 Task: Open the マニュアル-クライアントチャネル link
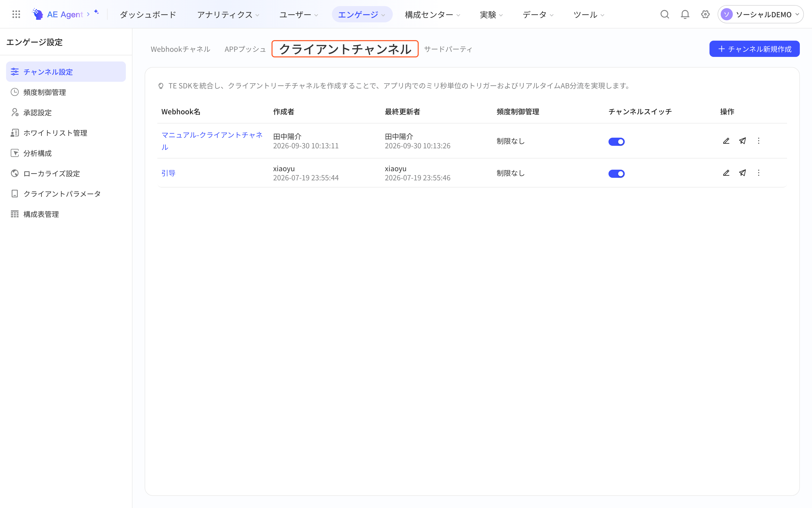coord(212,141)
